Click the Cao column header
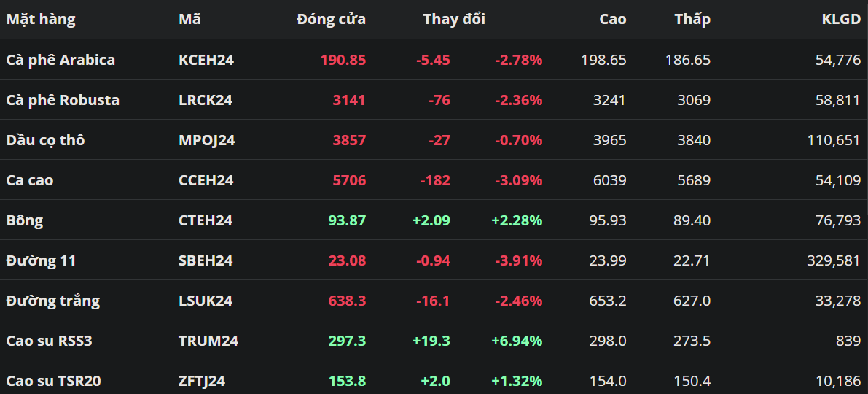 tap(612, 20)
